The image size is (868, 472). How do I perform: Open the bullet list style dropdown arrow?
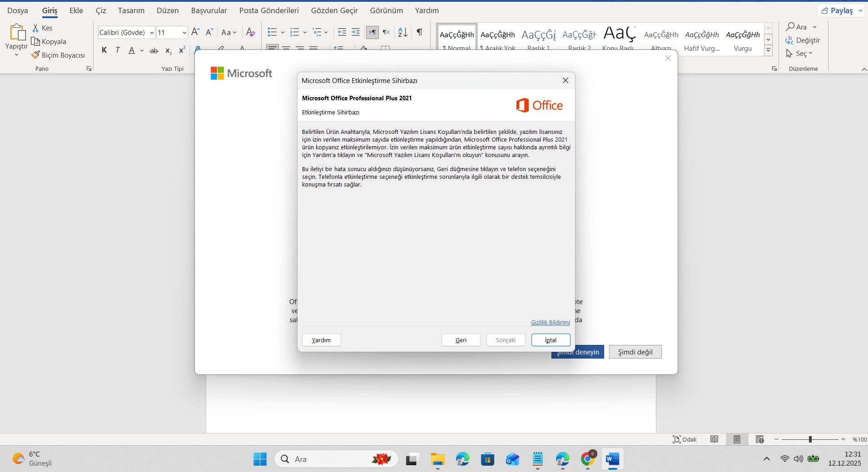[283, 32]
